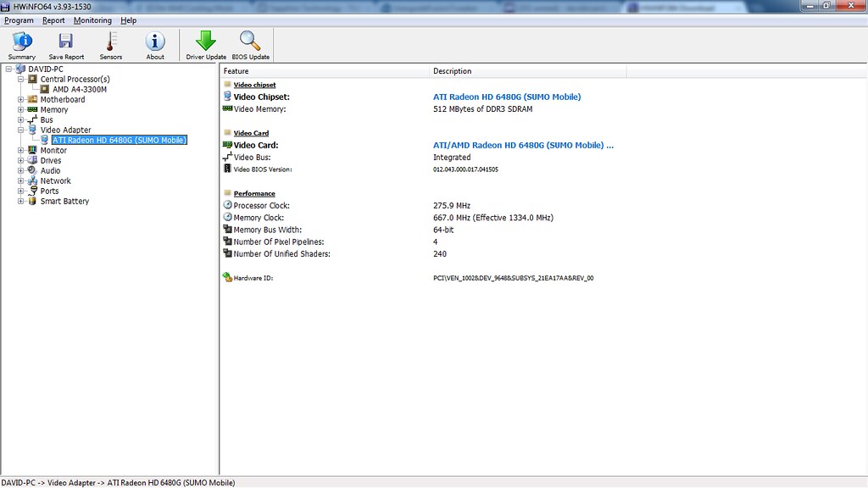Click the status bar path text

tap(118, 482)
